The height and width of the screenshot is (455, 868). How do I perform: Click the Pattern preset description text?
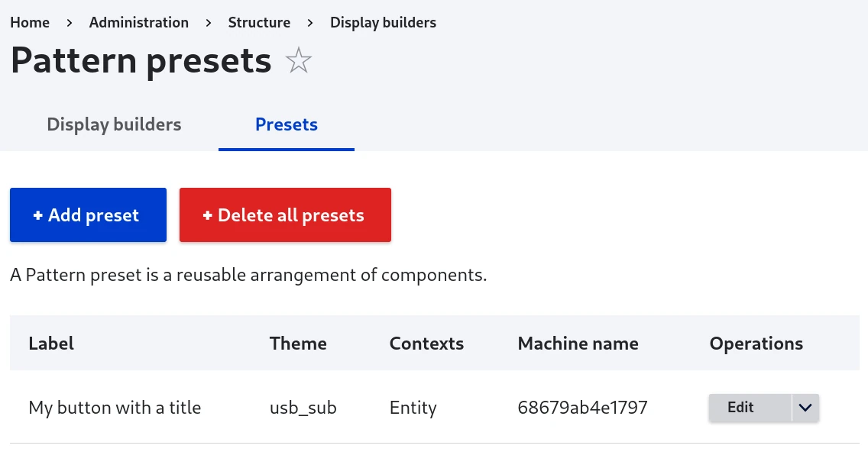[x=248, y=275]
